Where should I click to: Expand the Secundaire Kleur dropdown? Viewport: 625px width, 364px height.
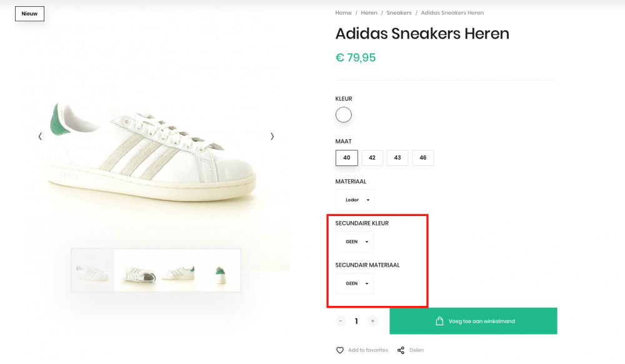tap(354, 242)
